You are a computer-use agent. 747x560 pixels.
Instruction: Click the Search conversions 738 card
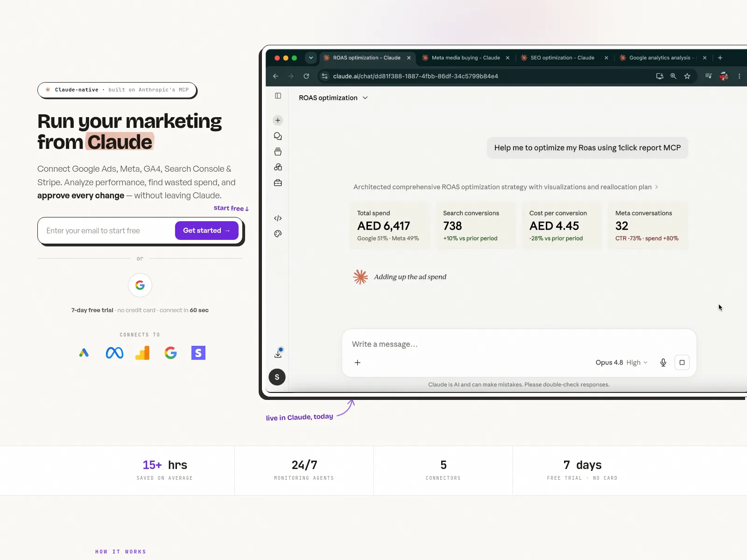coord(475,225)
